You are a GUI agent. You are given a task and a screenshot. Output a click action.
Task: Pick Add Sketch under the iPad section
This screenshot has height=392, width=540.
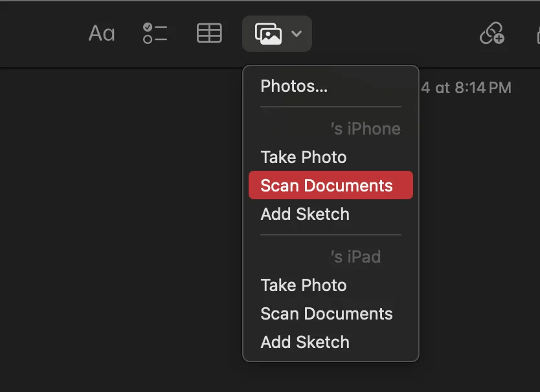pyautogui.click(x=304, y=342)
